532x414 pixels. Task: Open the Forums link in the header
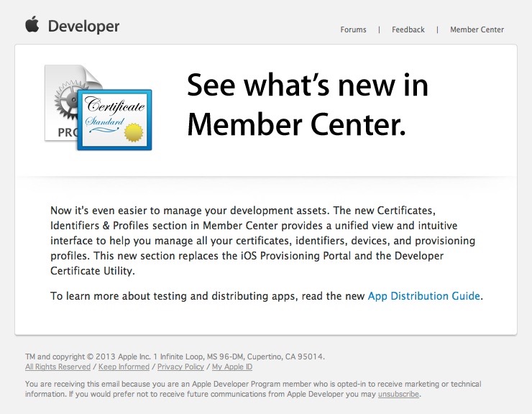click(353, 30)
